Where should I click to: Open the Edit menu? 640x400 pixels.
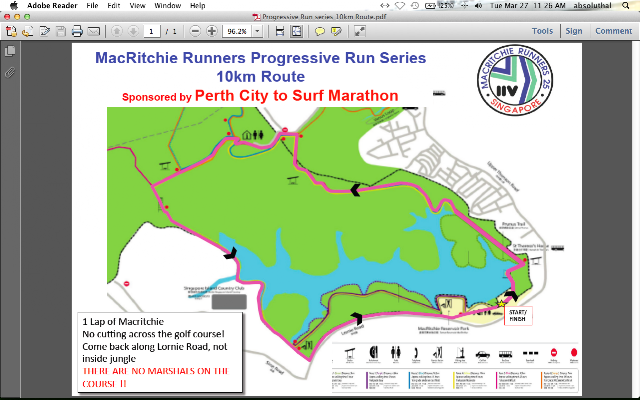point(114,5)
